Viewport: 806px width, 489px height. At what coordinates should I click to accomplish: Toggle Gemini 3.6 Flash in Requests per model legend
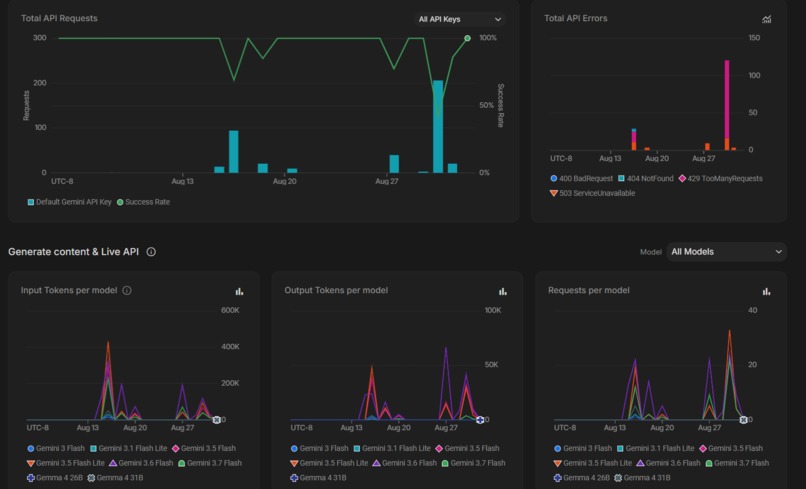pos(668,463)
